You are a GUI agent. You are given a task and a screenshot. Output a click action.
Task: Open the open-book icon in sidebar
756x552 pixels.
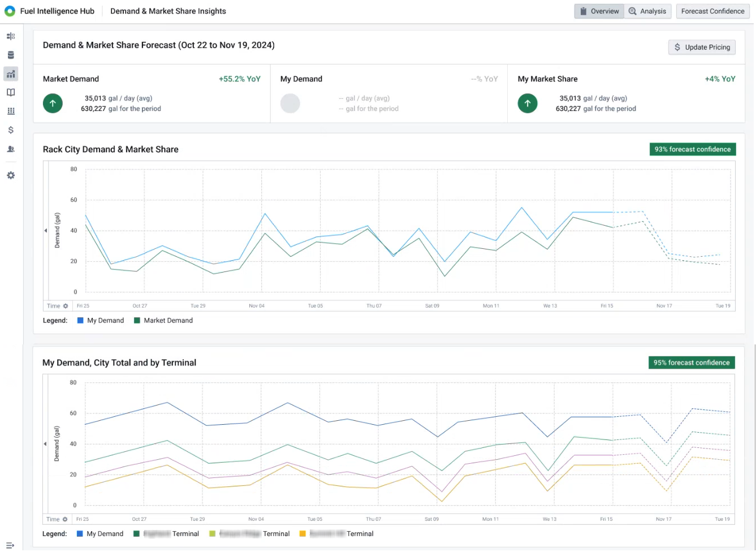tap(11, 93)
